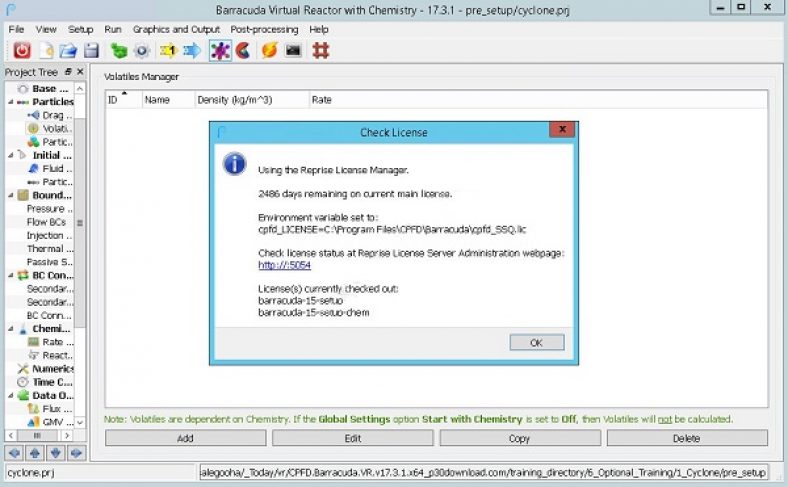Click the Edit button in Volatiles Manager
Image resolution: width=788 pixels, height=487 pixels.
click(x=353, y=438)
